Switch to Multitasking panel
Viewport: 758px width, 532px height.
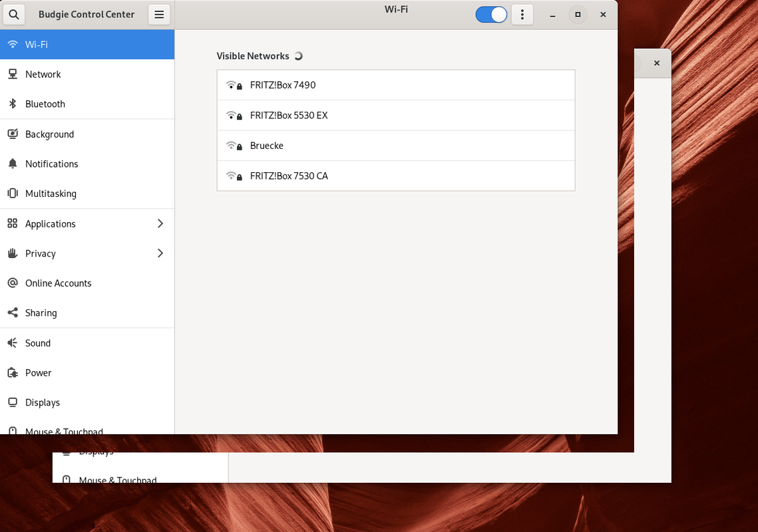click(x=87, y=194)
